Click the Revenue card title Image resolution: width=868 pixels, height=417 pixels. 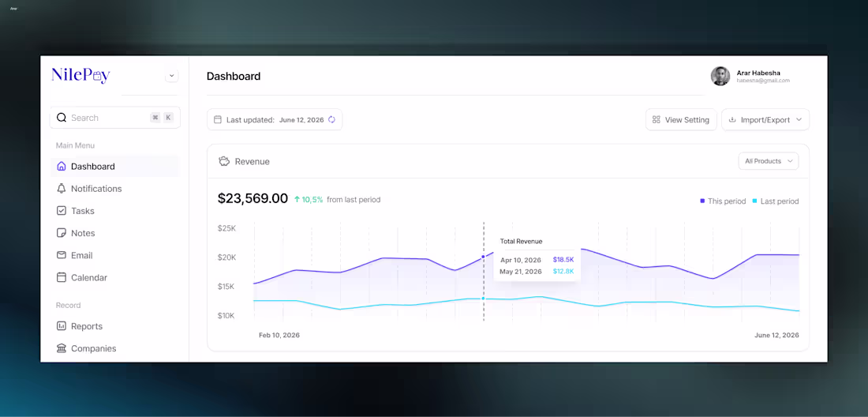(x=253, y=162)
